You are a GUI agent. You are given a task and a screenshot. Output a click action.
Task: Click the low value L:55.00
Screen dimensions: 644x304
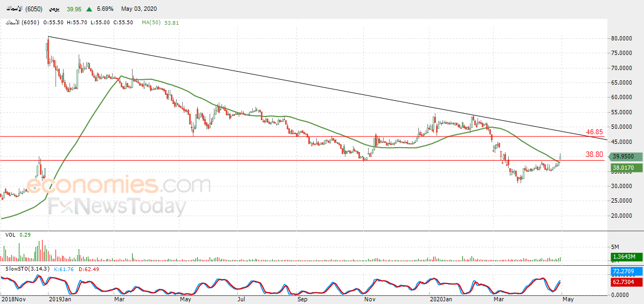[99, 23]
